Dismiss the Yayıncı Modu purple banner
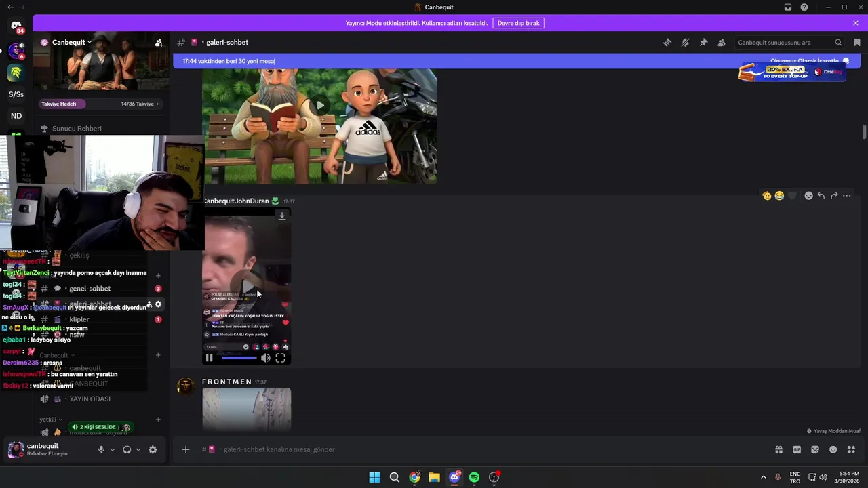The image size is (868, 488). tap(856, 23)
